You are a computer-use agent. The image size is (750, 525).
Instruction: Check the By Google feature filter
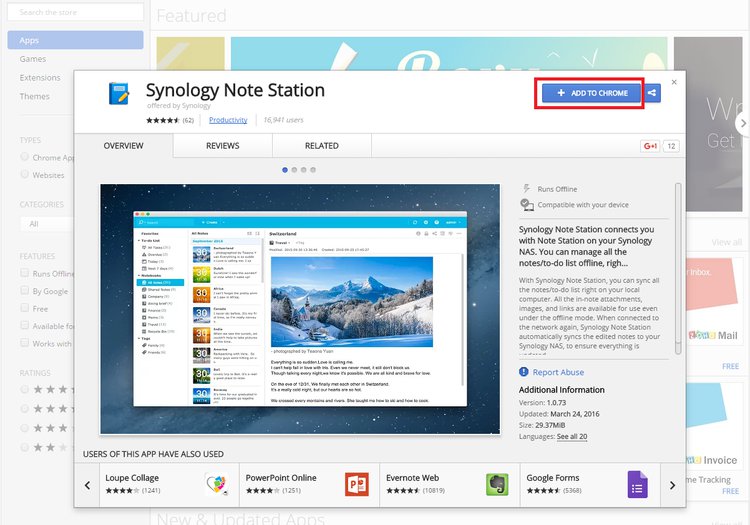24,291
